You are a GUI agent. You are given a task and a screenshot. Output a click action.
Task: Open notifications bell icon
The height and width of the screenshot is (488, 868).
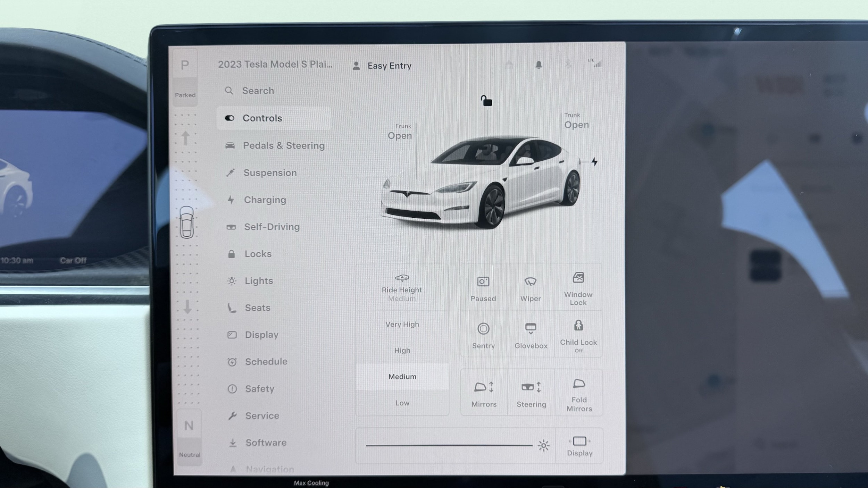click(539, 65)
